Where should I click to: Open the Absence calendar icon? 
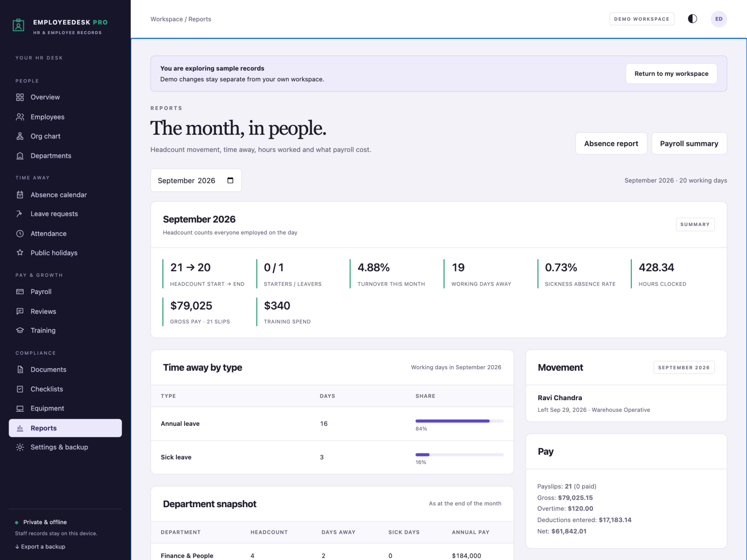20,195
